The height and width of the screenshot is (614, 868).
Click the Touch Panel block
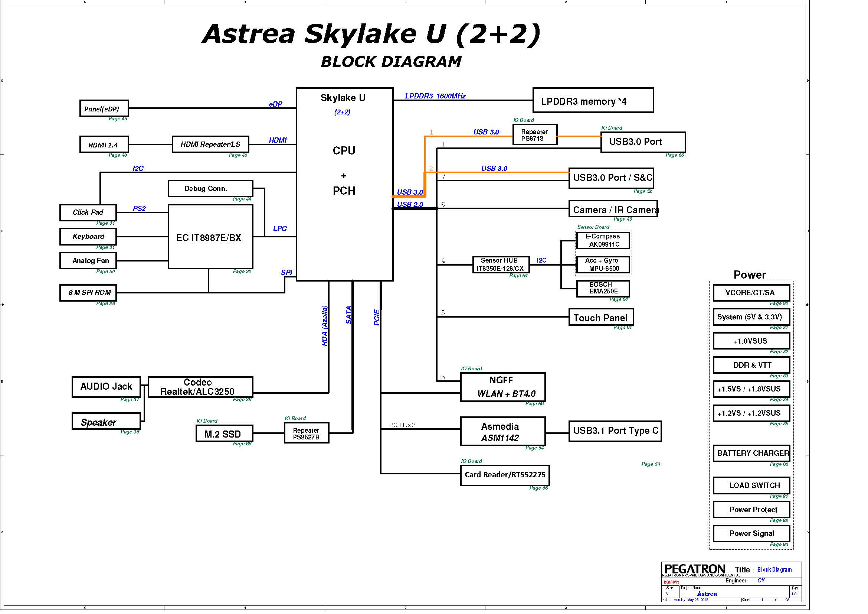pyautogui.click(x=601, y=317)
